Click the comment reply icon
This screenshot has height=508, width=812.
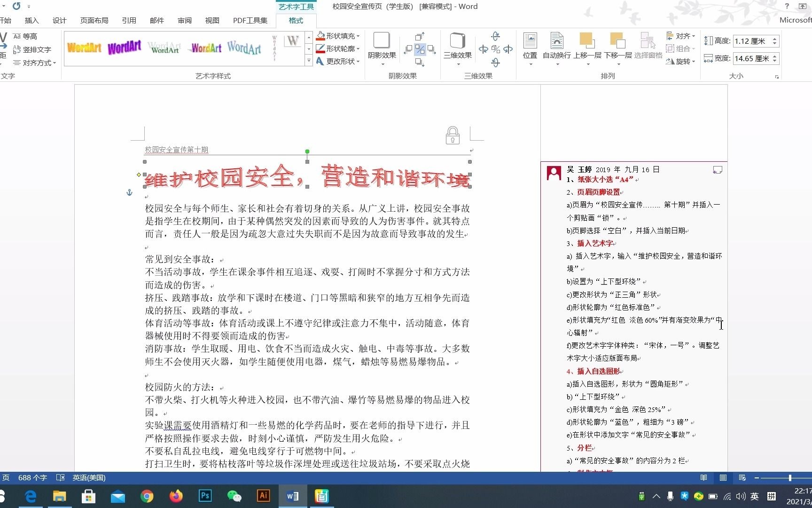click(x=718, y=170)
